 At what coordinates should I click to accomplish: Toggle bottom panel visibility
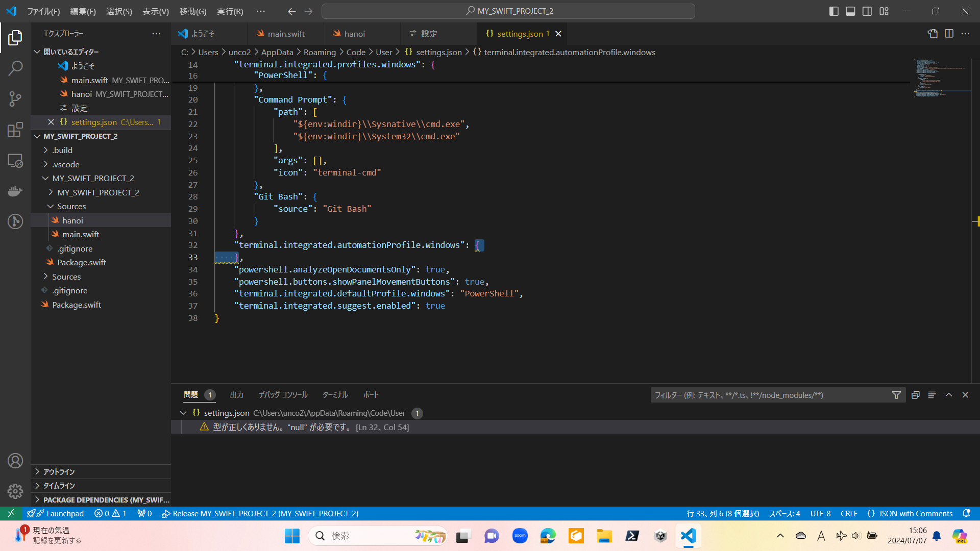click(850, 11)
